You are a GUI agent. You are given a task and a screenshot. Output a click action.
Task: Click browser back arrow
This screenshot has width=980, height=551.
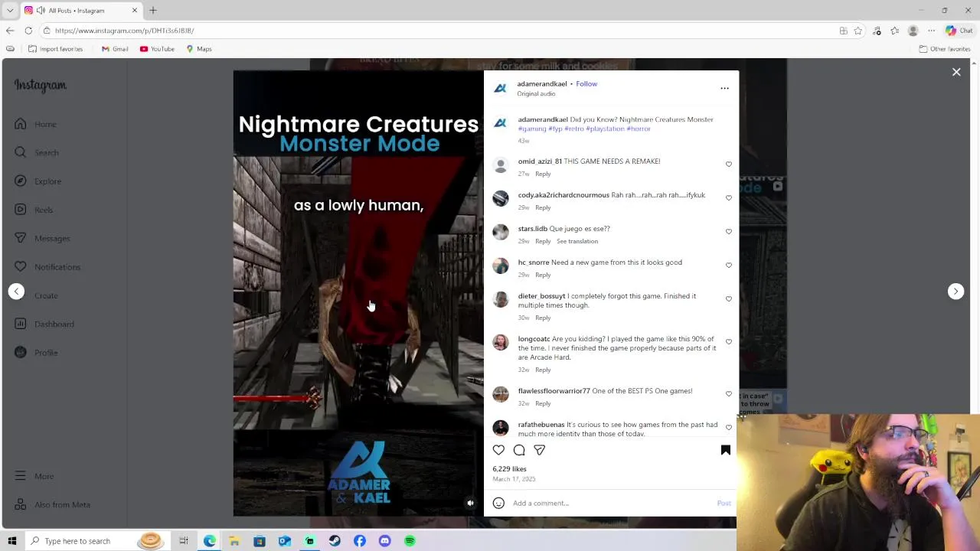pos(10,31)
